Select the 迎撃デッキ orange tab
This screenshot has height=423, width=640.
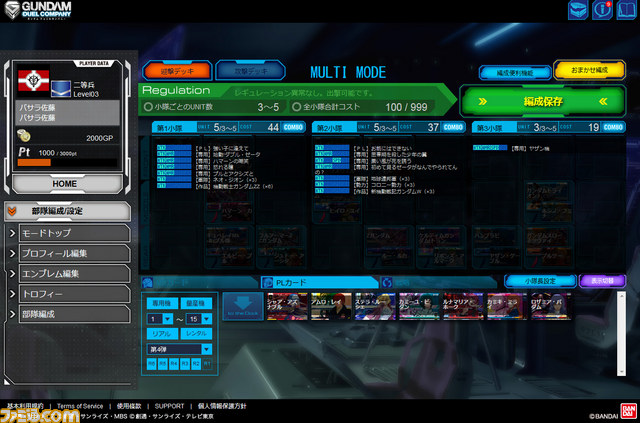[178, 71]
